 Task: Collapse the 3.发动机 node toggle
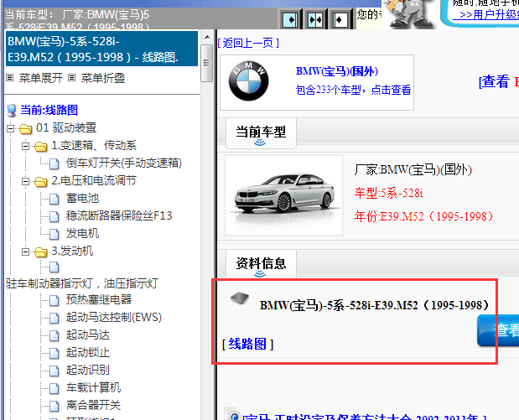(25, 251)
